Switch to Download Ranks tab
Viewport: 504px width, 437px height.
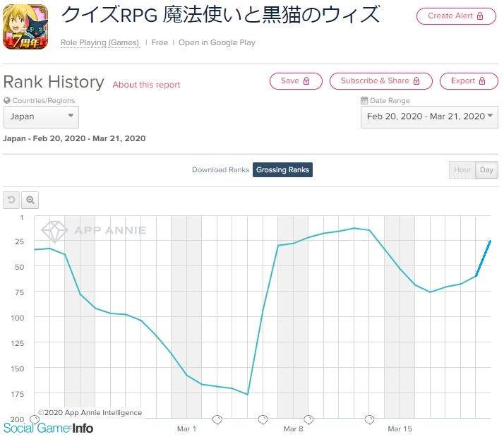(220, 169)
